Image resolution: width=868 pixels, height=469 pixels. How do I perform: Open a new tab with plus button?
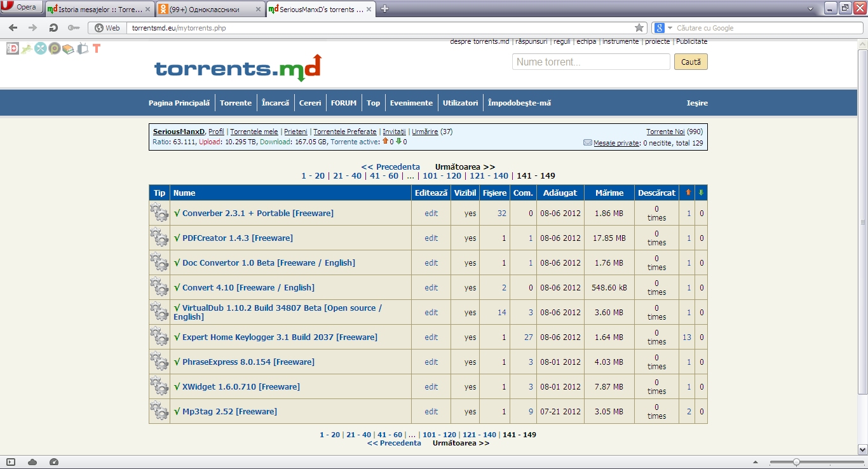(384, 9)
